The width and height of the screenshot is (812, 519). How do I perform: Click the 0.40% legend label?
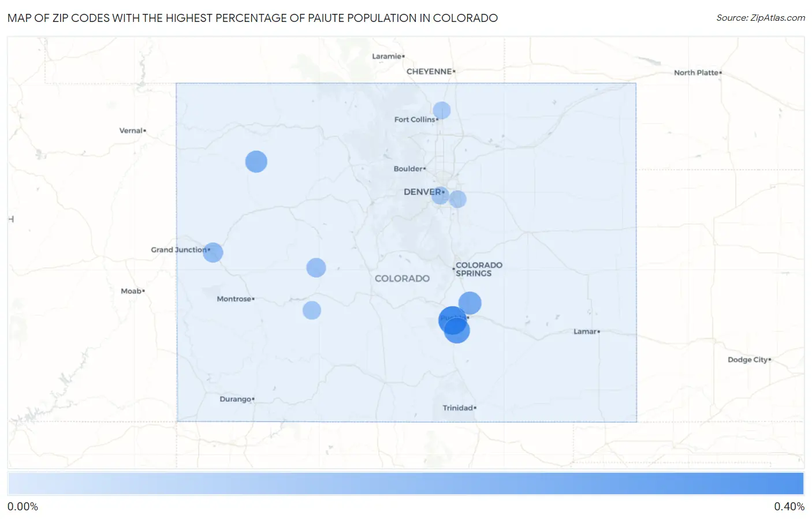click(789, 506)
